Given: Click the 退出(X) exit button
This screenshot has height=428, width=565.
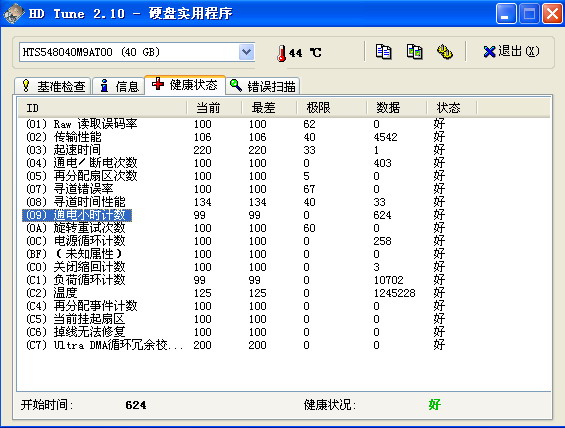Looking at the screenshot, I should tap(511, 52).
